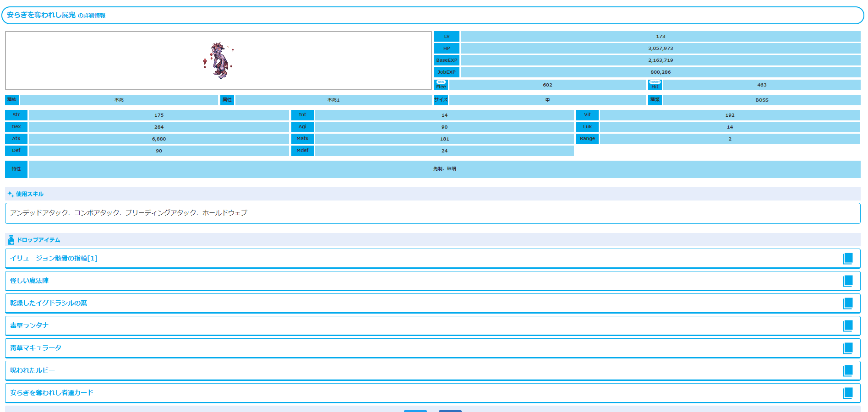
Task: Open the 乾燥したイグドラシルの葉 link
Action: 49,303
